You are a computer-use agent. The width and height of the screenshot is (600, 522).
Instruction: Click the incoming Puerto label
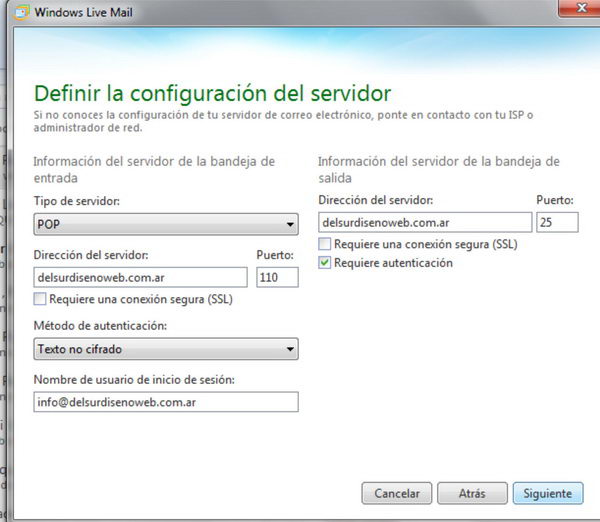point(275,255)
